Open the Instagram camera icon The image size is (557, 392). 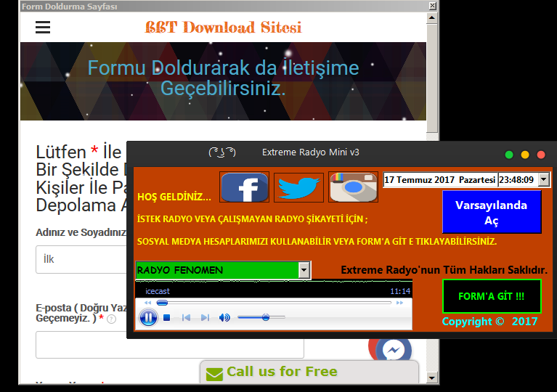[x=353, y=187]
